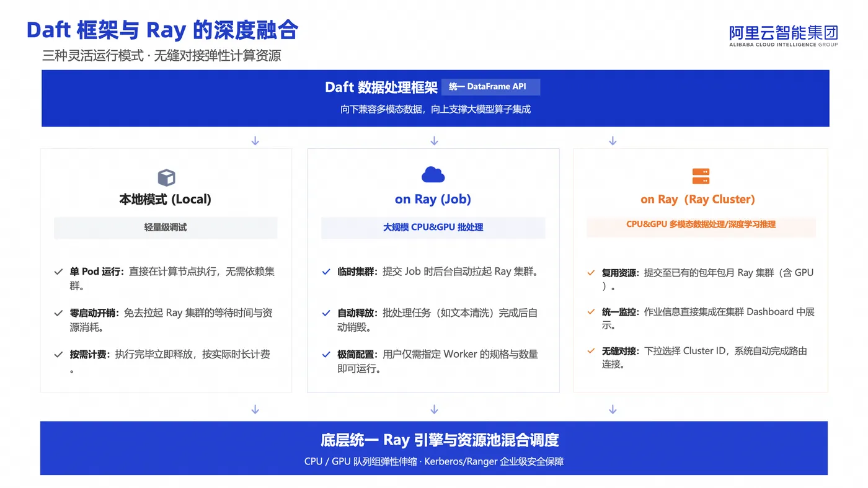Click the orange server icon above Ray Cluster

tap(701, 176)
